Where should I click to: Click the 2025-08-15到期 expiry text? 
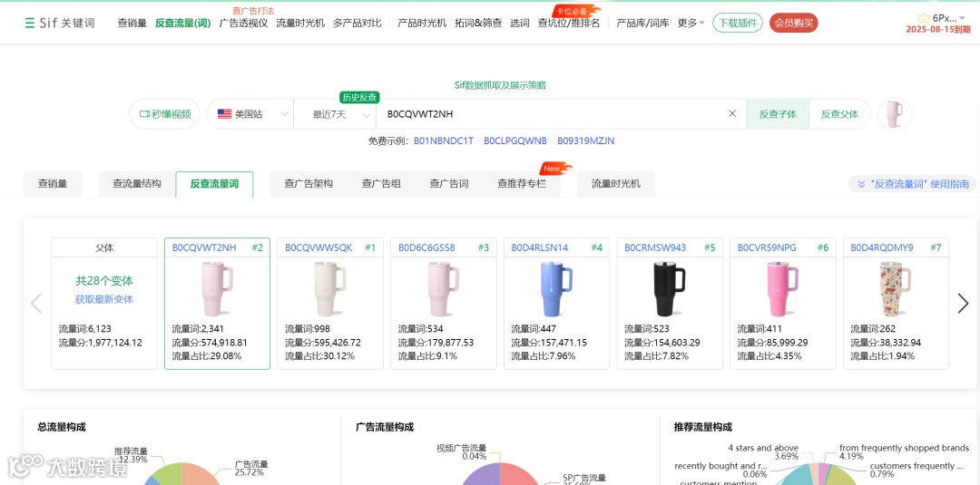coord(938,29)
